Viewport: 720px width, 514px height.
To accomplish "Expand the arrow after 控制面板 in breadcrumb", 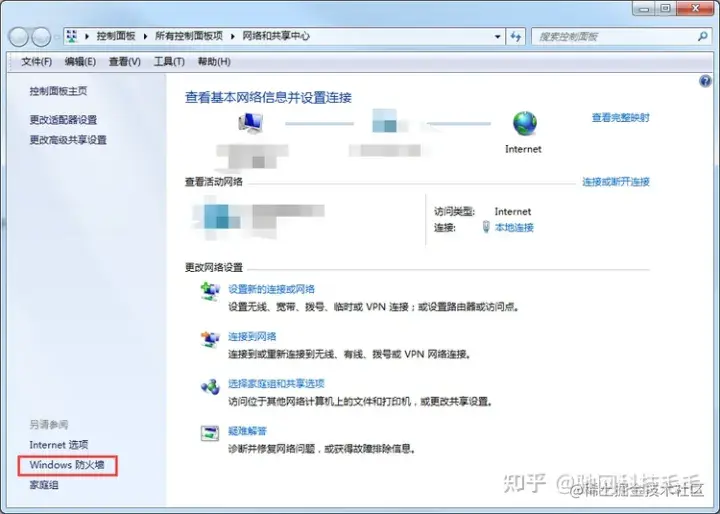I will [x=146, y=36].
